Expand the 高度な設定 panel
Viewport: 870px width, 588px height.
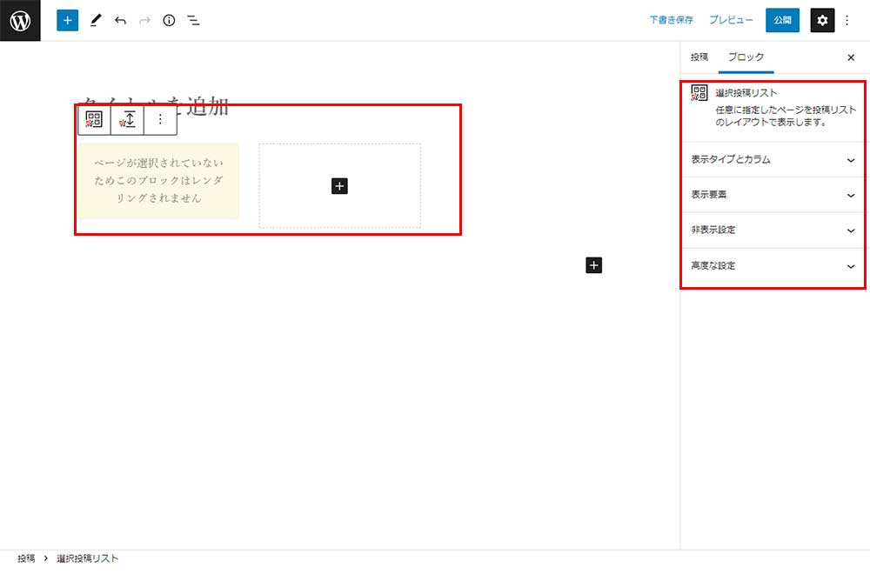click(x=773, y=266)
